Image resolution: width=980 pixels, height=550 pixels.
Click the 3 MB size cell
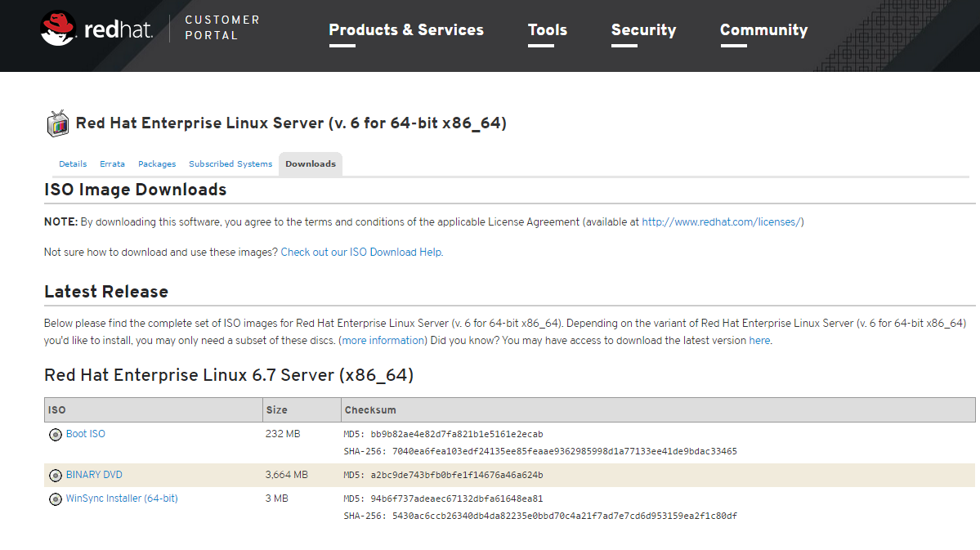[277, 499]
